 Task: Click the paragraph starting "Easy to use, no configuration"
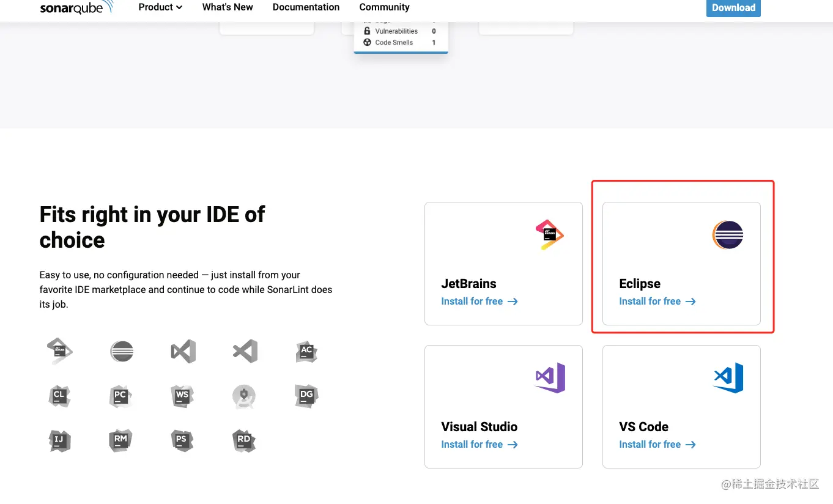pyautogui.click(x=186, y=289)
